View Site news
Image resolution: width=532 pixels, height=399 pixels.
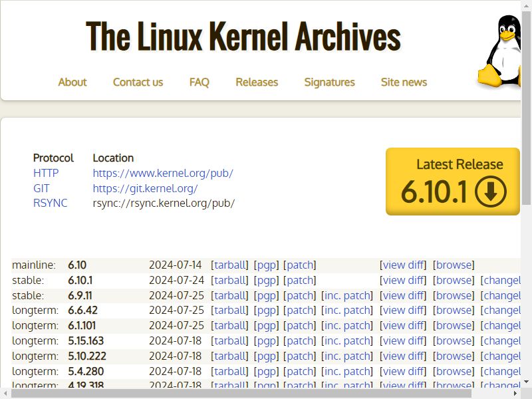pyautogui.click(x=404, y=82)
